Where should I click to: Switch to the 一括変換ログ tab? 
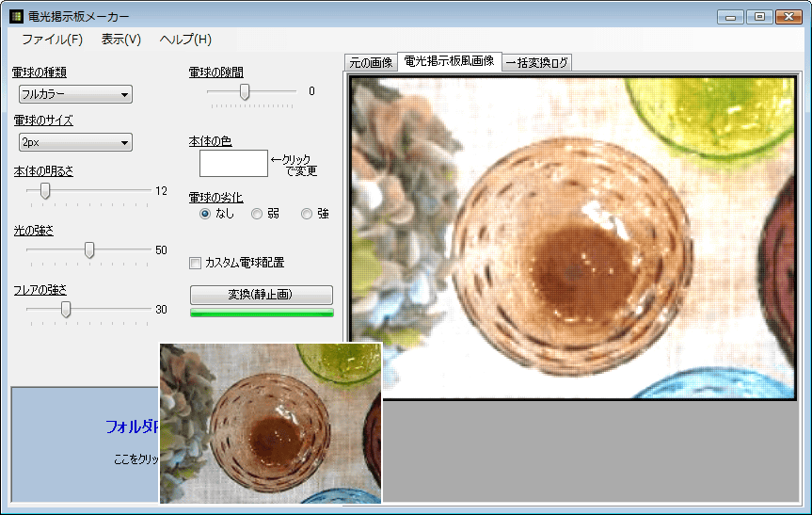point(537,63)
